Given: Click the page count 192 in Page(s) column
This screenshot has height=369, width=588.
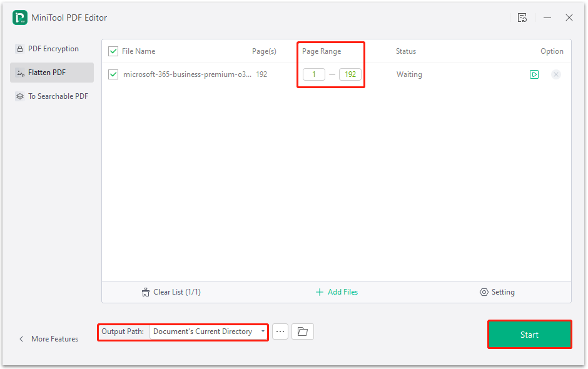Looking at the screenshot, I should pyautogui.click(x=261, y=74).
